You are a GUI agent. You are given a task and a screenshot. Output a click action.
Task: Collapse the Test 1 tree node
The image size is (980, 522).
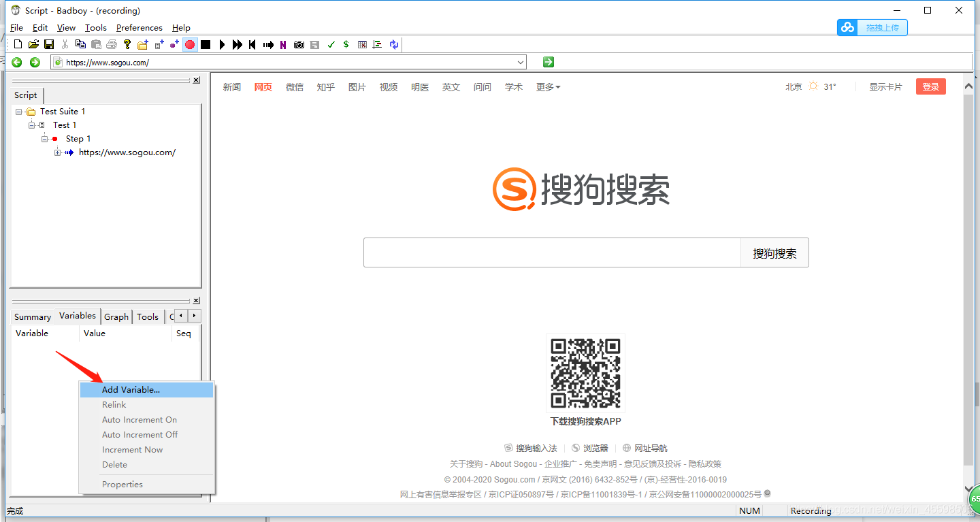(32, 125)
